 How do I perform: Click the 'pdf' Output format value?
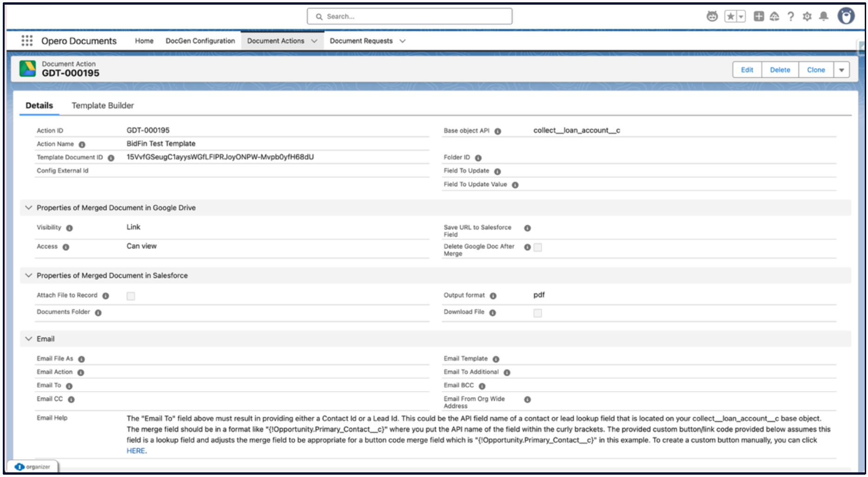tap(539, 295)
